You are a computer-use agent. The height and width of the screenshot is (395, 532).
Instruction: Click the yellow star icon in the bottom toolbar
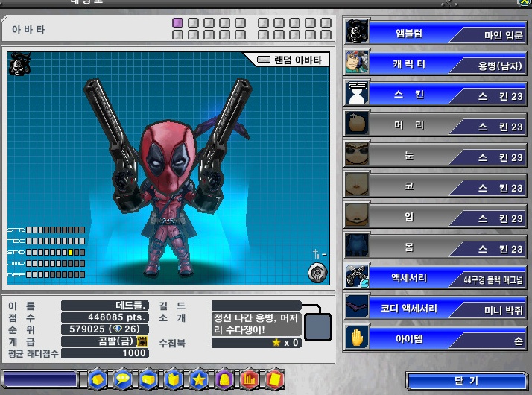pos(199,379)
